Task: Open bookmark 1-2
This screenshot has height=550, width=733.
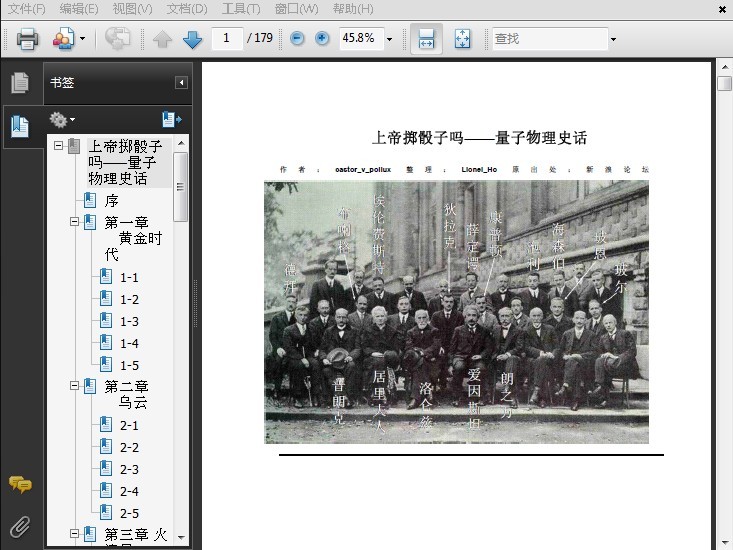Action: 129,300
